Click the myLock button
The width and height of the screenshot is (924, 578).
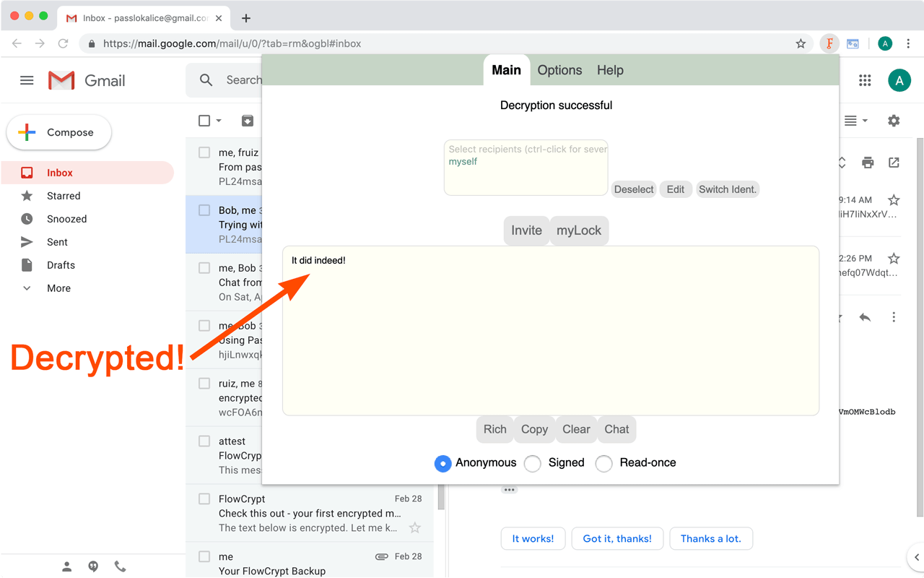[x=579, y=230]
